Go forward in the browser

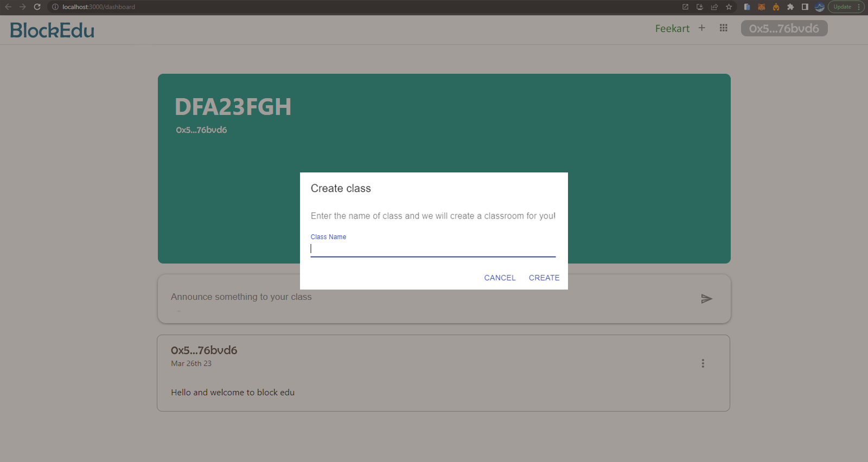22,7
